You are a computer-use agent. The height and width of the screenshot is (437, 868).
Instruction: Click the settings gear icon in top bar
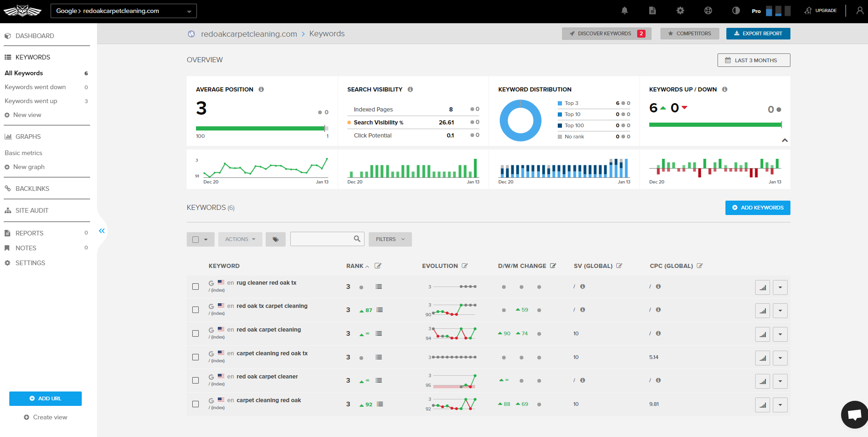(x=680, y=11)
